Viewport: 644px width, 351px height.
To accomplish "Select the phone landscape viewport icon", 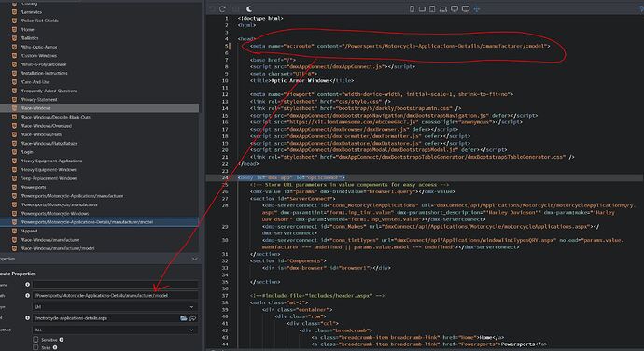I will coord(422,9).
